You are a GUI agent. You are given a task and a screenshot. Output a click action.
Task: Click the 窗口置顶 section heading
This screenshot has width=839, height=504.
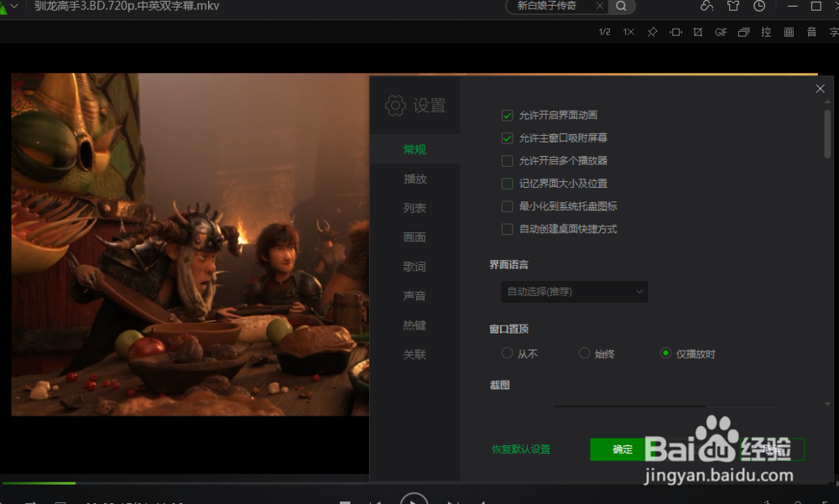(x=509, y=329)
